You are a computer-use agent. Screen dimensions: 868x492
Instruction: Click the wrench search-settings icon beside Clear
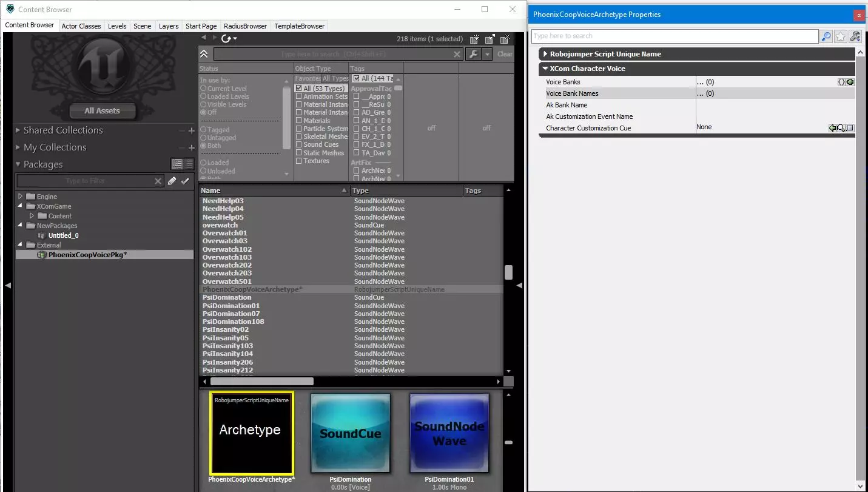click(474, 54)
